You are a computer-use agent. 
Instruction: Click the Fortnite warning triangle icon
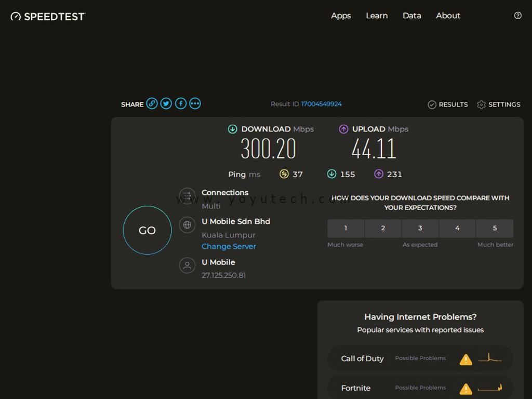point(465,389)
